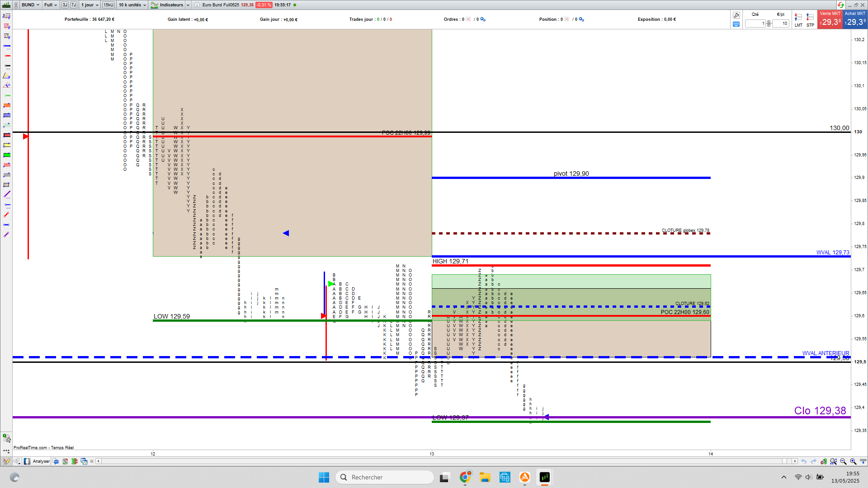
Task: Click the Achat MKT buy button
Action: 855,20
